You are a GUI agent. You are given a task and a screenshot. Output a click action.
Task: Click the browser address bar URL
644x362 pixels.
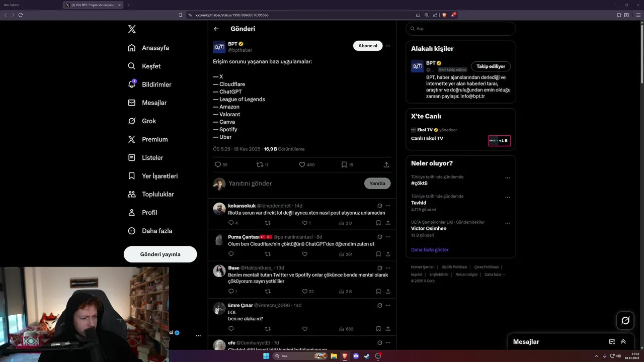232,15
